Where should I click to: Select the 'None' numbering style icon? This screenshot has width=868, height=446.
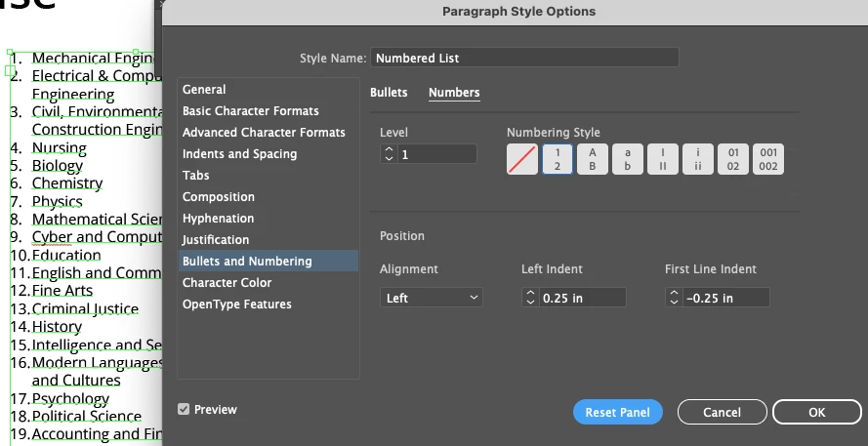(x=522, y=159)
